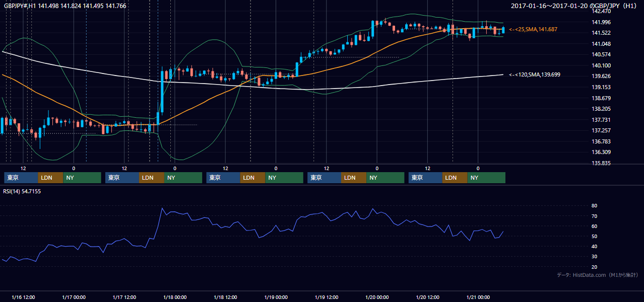Select the 1/16 12:00 date label
The height and width of the screenshot is (302, 644).
23,297
